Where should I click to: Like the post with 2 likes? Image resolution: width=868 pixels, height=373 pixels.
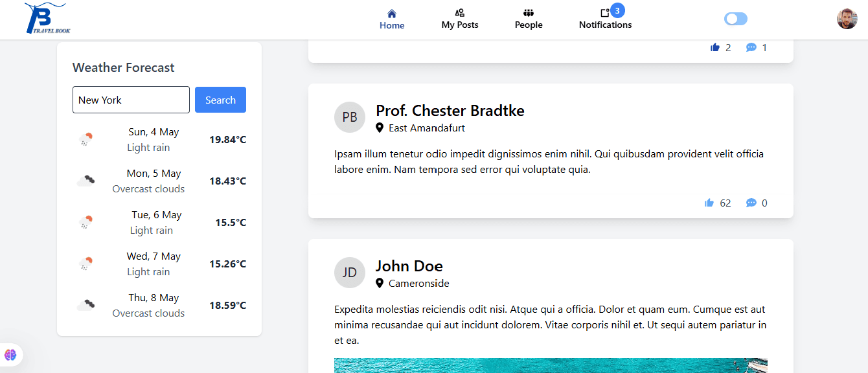(x=715, y=47)
